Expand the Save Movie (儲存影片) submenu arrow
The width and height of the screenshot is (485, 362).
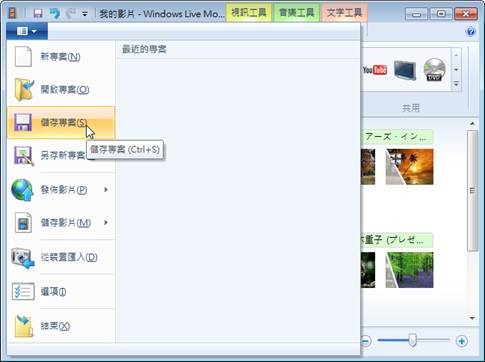(106, 222)
